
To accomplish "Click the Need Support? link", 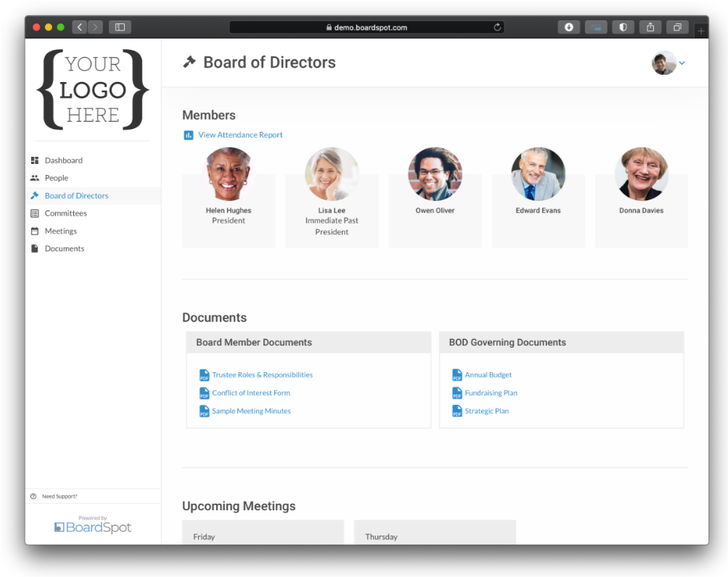I will click(60, 496).
